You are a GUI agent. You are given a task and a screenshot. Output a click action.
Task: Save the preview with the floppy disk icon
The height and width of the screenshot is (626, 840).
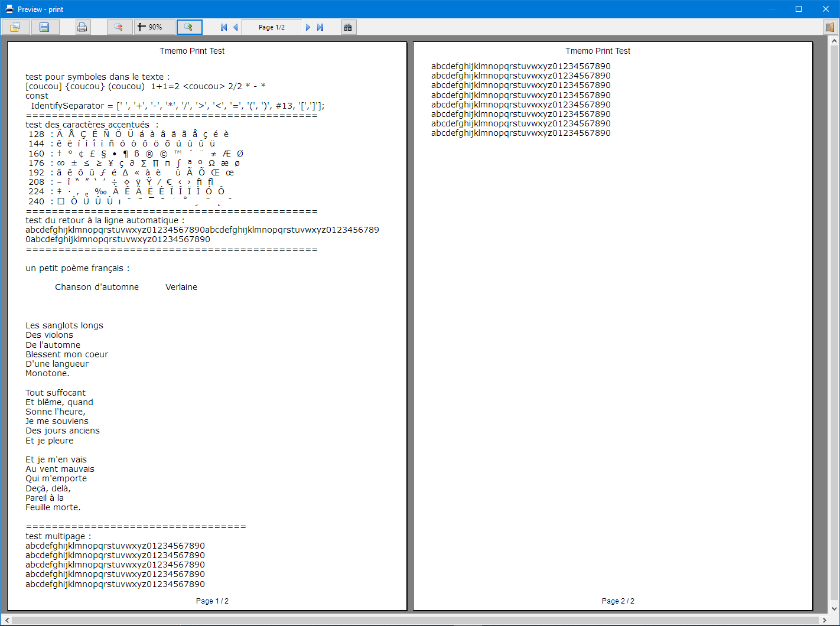[44, 27]
